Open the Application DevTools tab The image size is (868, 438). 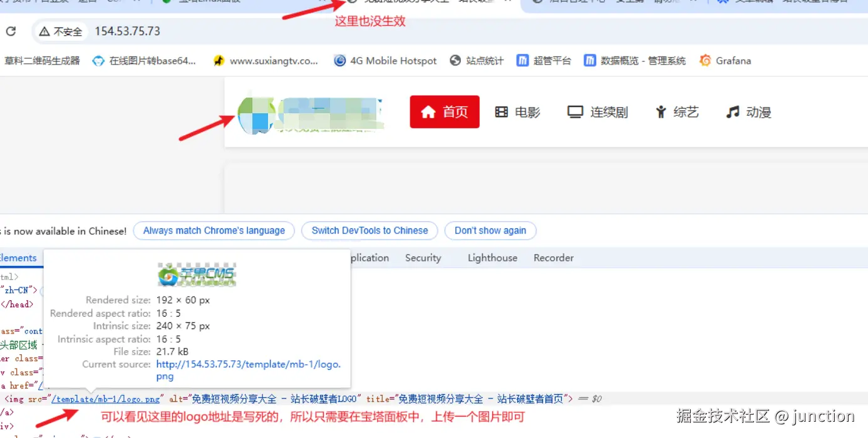coord(369,258)
